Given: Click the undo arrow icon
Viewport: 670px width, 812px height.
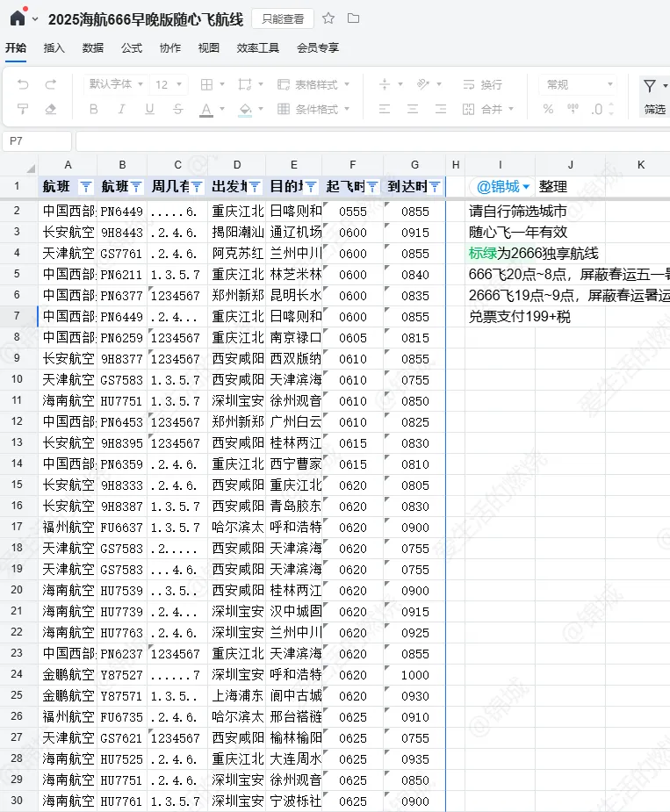Looking at the screenshot, I should pos(23,84).
